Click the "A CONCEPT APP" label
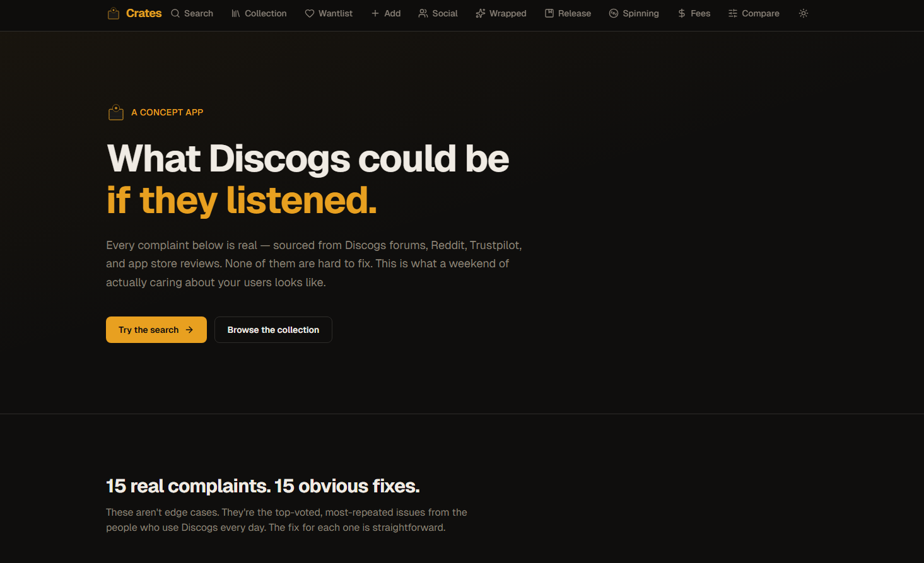The image size is (924, 563). [x=167, y=112]
